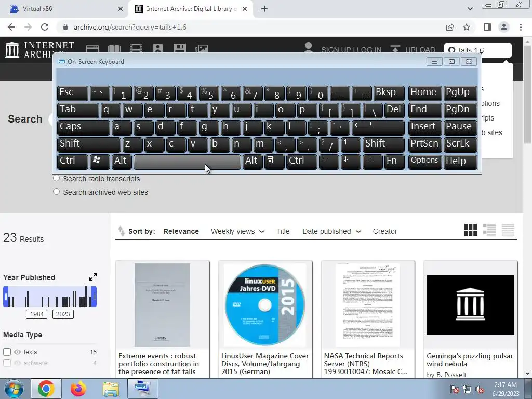This screenshot has width=532, height=399.
Task: Open the Images icon in navbar
Action: click(x=202, y=48)
